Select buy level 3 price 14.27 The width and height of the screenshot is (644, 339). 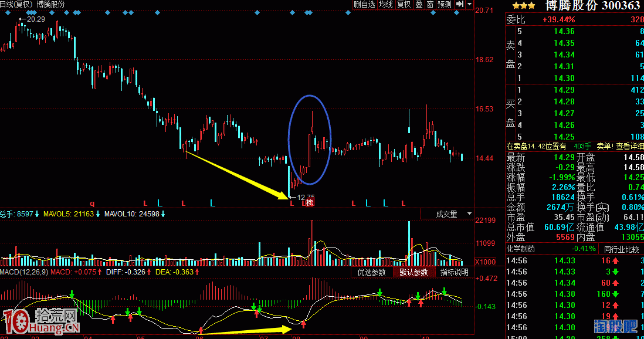point(564,113)
